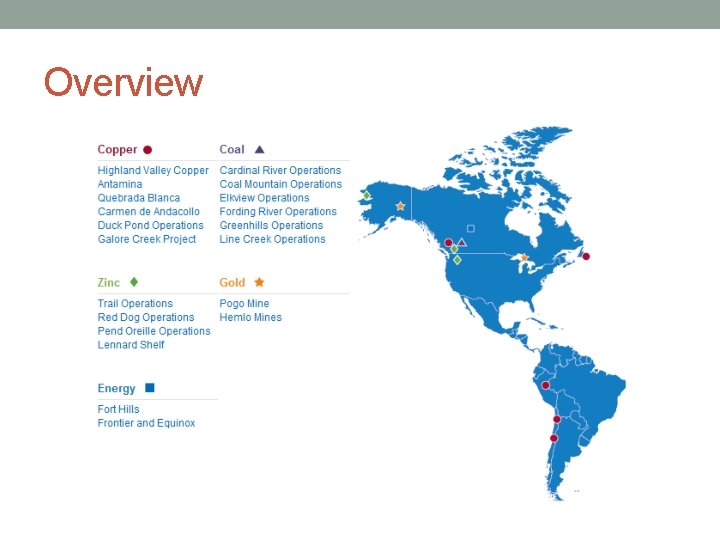720x540 pixels.
Task: Click Fort Hills entry
Action: [x=118, y=409]
